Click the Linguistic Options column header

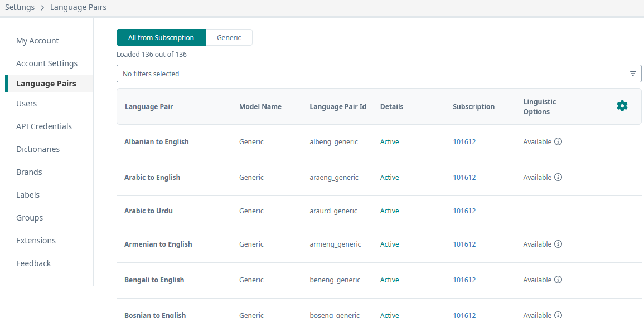pyautogui.click(x=540, y=106)
